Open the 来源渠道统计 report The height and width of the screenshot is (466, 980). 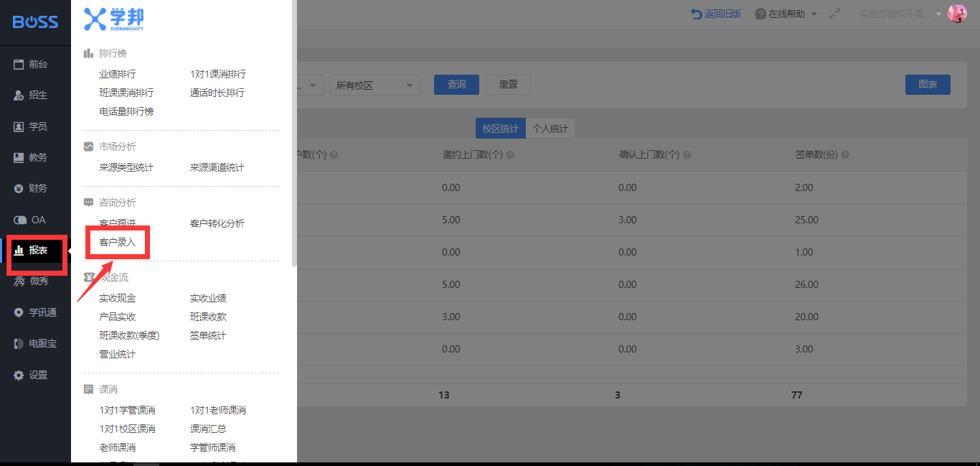pos(217,167)
